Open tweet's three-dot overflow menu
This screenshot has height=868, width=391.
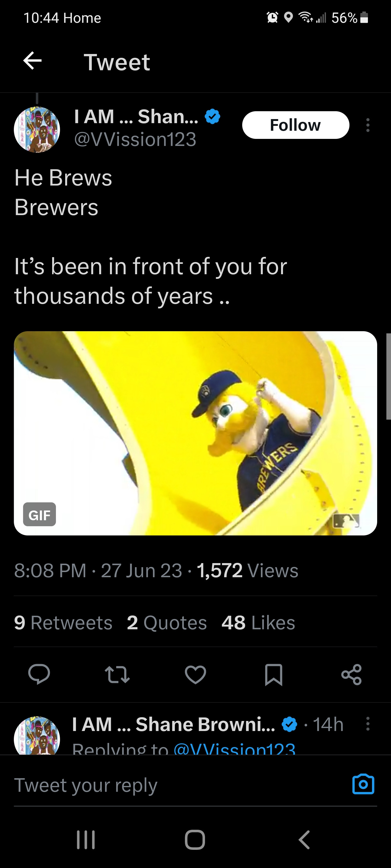pyautogui.click(x=368, y=125)
